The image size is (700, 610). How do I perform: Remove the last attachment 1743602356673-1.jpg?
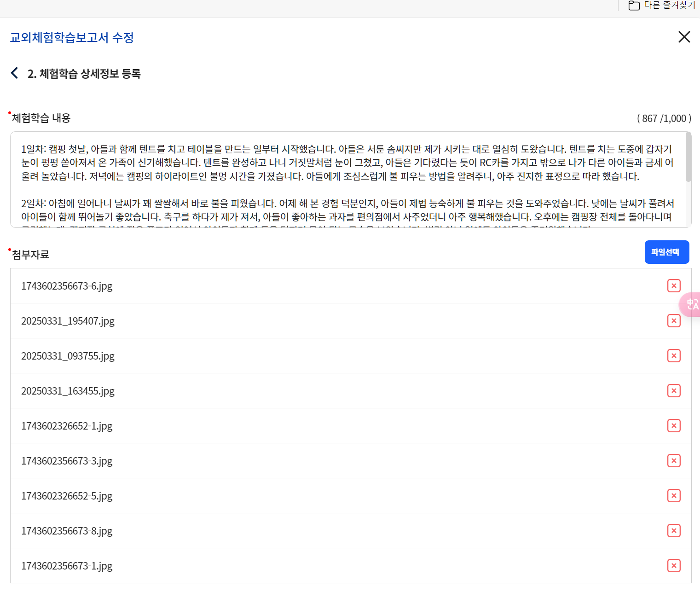(674, 565)
